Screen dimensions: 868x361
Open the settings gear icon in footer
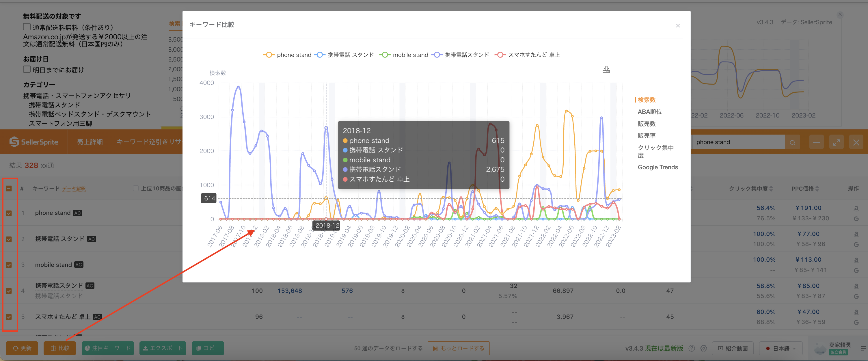(704, 348)
